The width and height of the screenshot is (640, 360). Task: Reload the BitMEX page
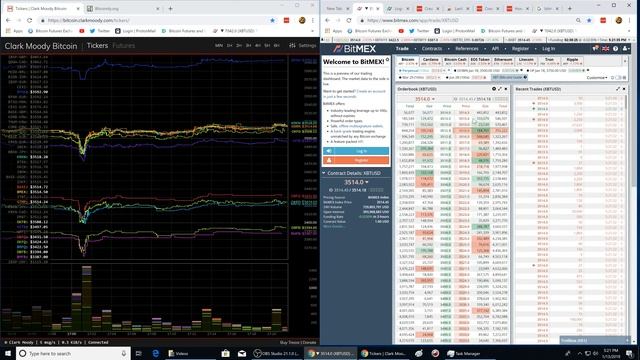[349, 20]
